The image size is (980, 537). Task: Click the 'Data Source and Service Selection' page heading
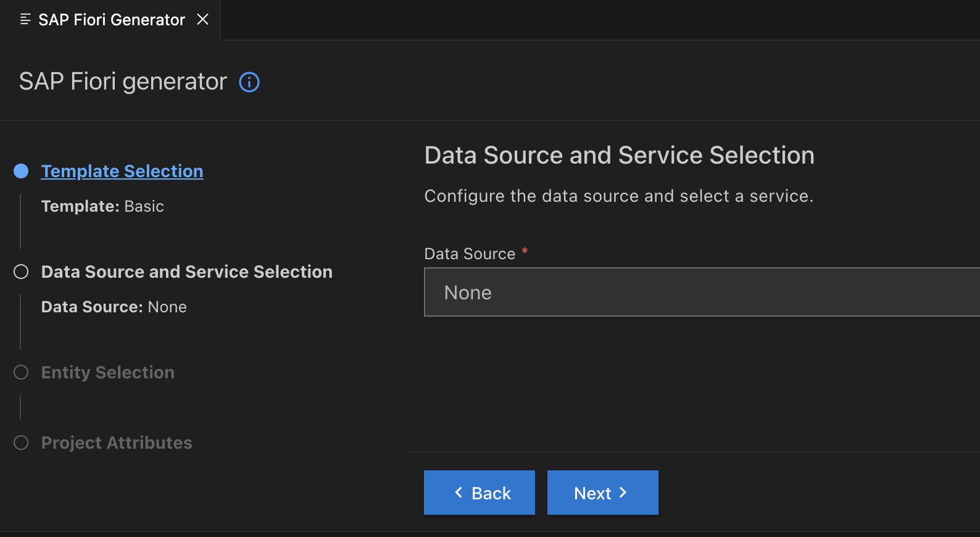click(x=620, y=155)
